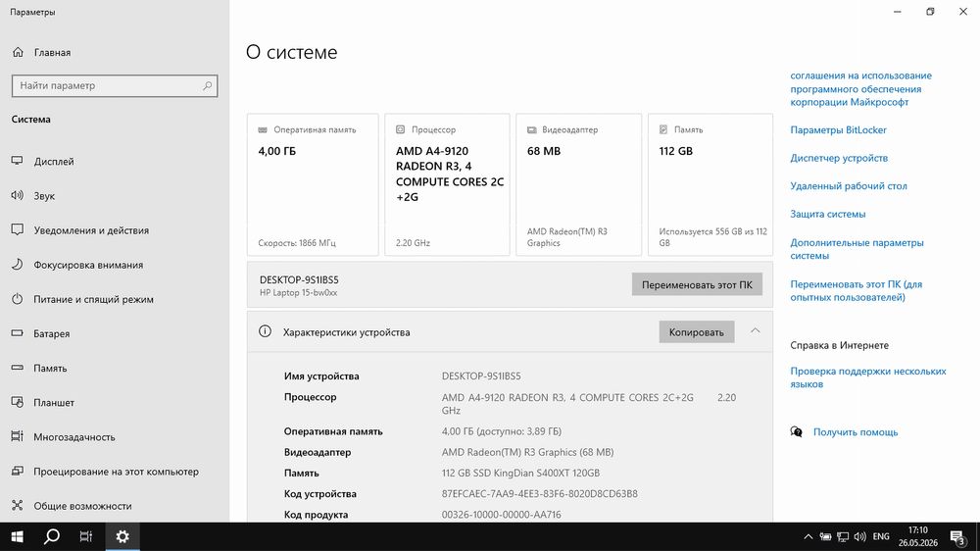Click Проецирование на этот компьютер icon
This screenshot has height=551, width=980.
coord(17,471)
